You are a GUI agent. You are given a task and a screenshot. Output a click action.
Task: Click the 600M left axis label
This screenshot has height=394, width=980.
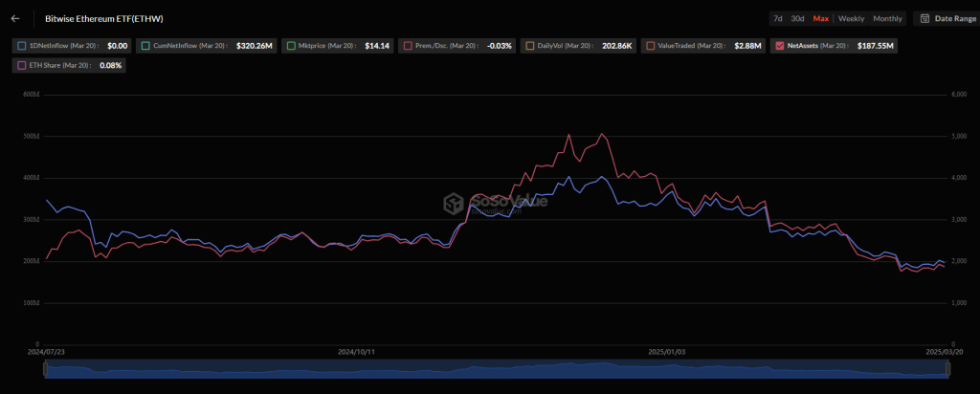click(33, 95)
